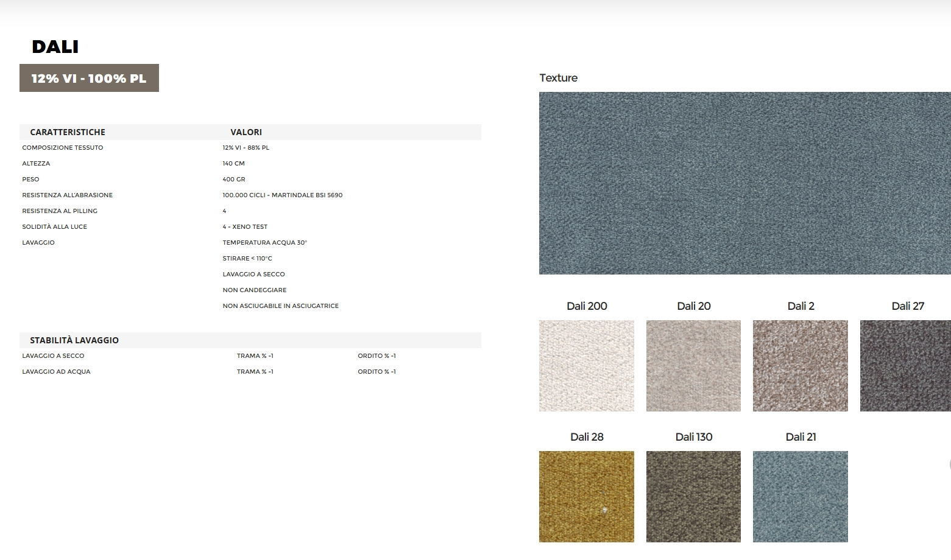Select the Dali 200 white fabric swatch
Screen dimensions: 951x560
point(586,366)
